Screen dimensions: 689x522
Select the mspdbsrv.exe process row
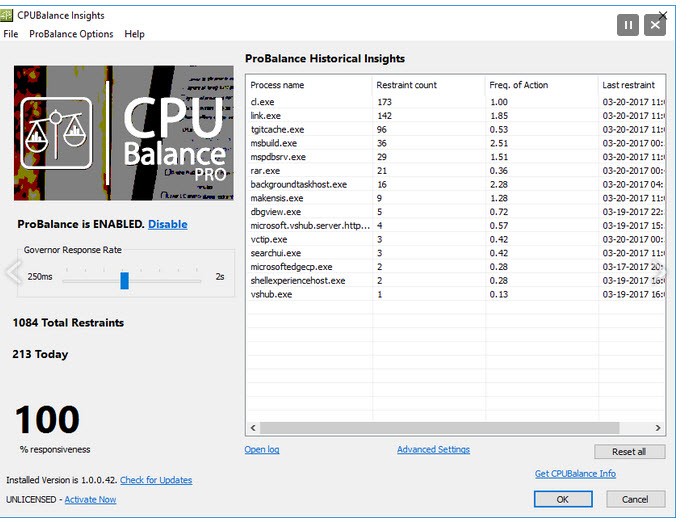click(455, 157)
